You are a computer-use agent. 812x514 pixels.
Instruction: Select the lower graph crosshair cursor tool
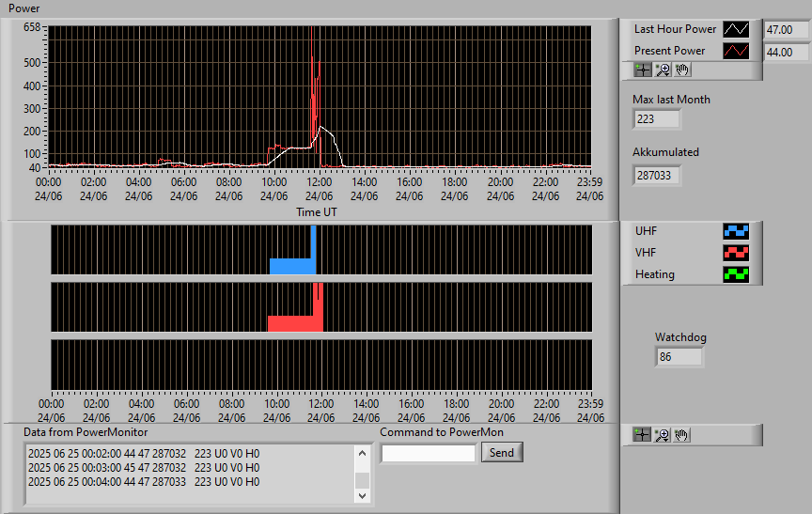[x=642, y=435]
